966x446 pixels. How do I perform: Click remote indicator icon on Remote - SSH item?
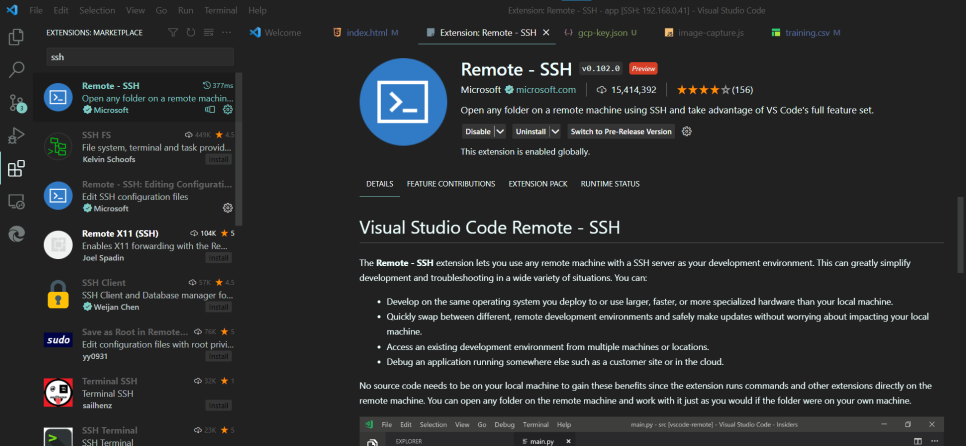(210, 110)
